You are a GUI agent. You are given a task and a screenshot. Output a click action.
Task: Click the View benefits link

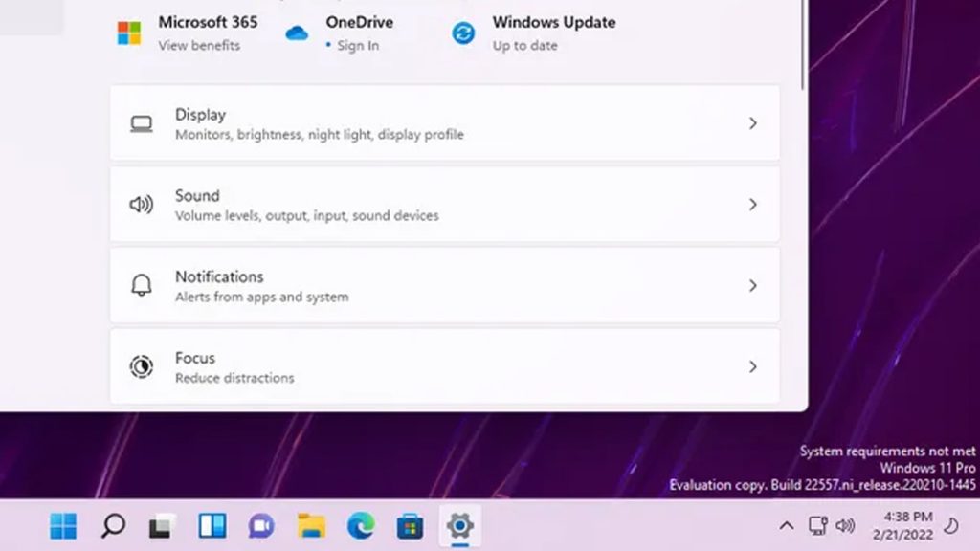coord(199,45)
